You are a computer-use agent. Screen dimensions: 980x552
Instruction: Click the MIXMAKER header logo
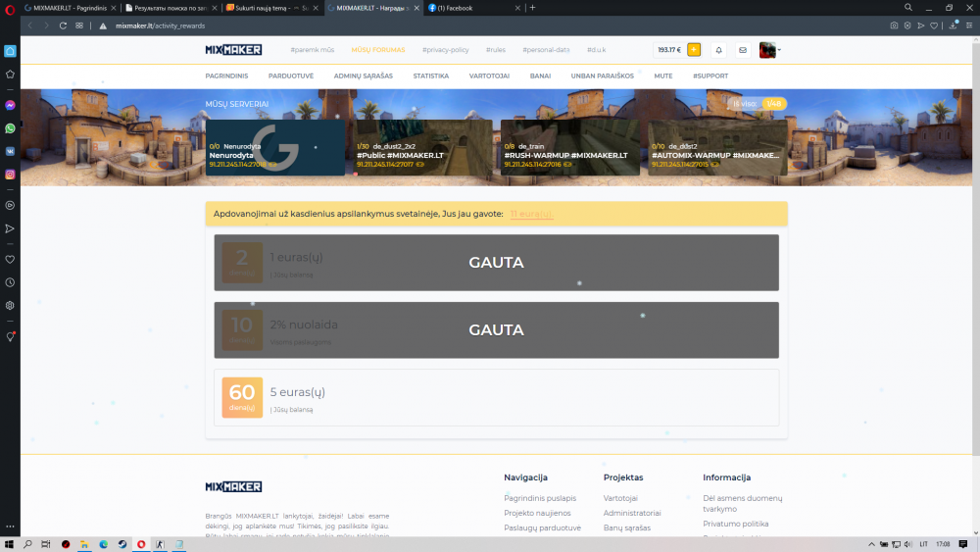pos(233,50)
